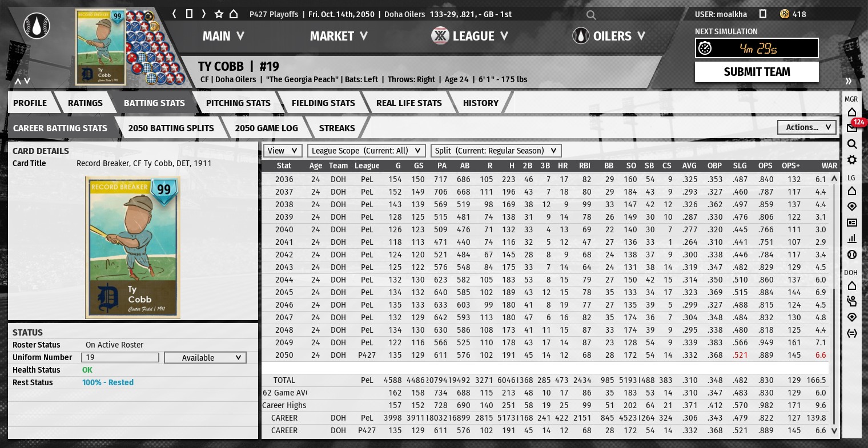Click the PP points coin icon
868x448 pixels.
[x=785, y=14]
